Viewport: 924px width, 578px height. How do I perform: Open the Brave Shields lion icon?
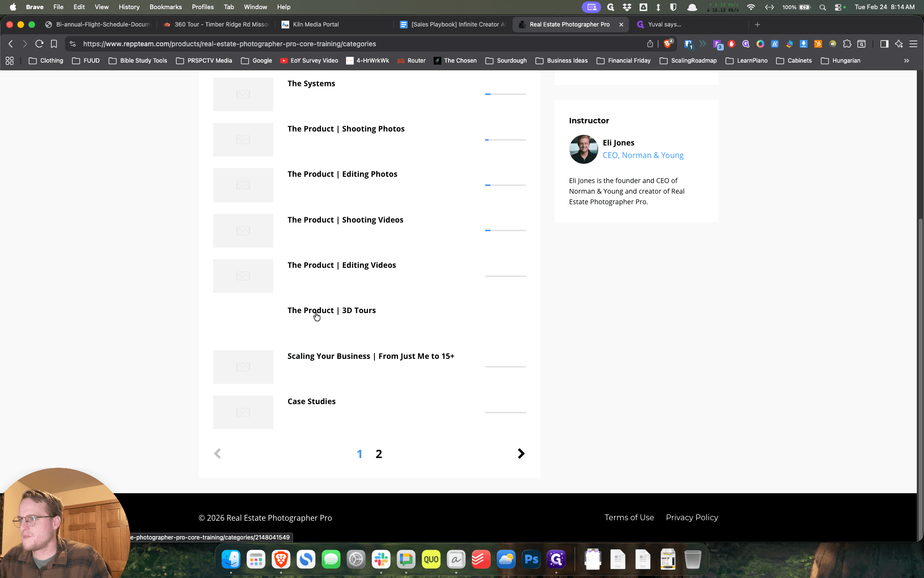(x=668, y=44)
